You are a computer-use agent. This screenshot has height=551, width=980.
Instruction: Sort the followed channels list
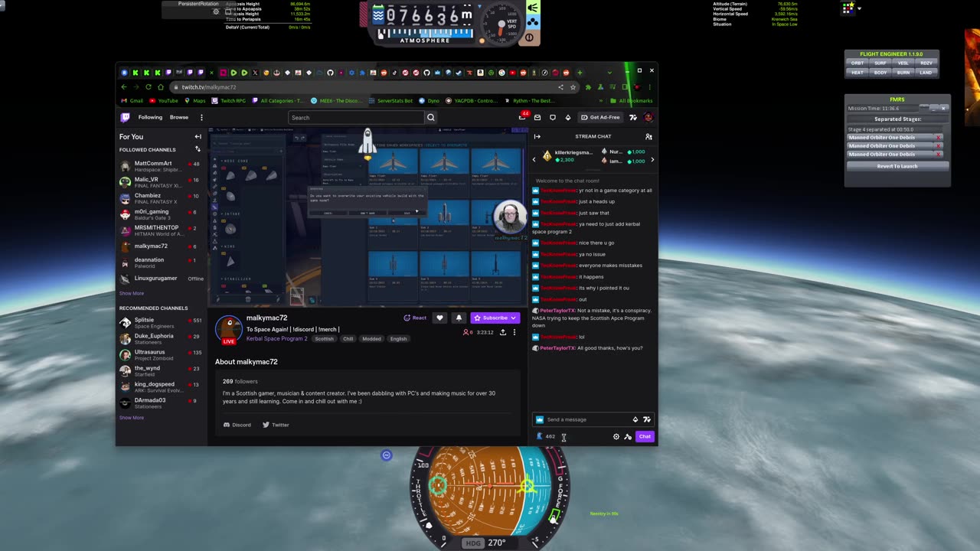(x=198, y=149)
